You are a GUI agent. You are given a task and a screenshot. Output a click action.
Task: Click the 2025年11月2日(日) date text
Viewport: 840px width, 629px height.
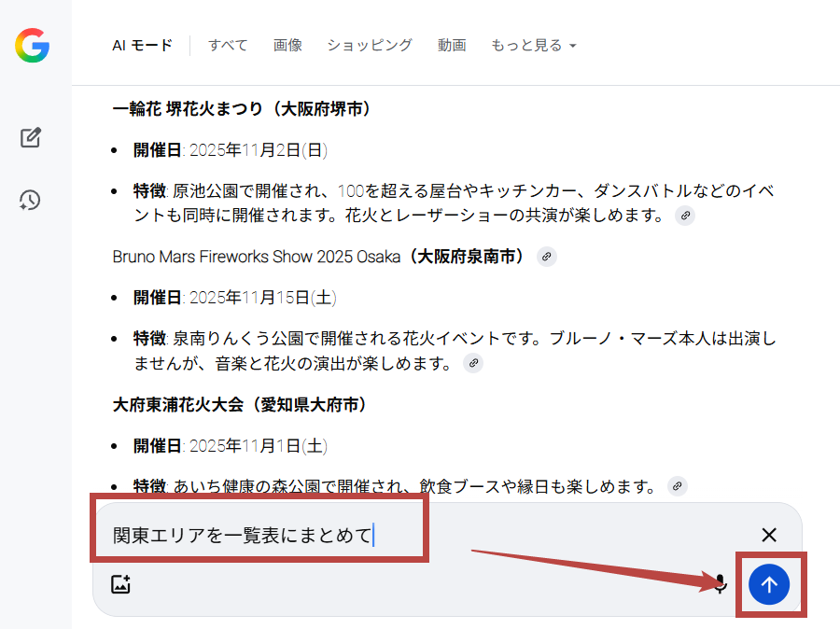(258, 149)
